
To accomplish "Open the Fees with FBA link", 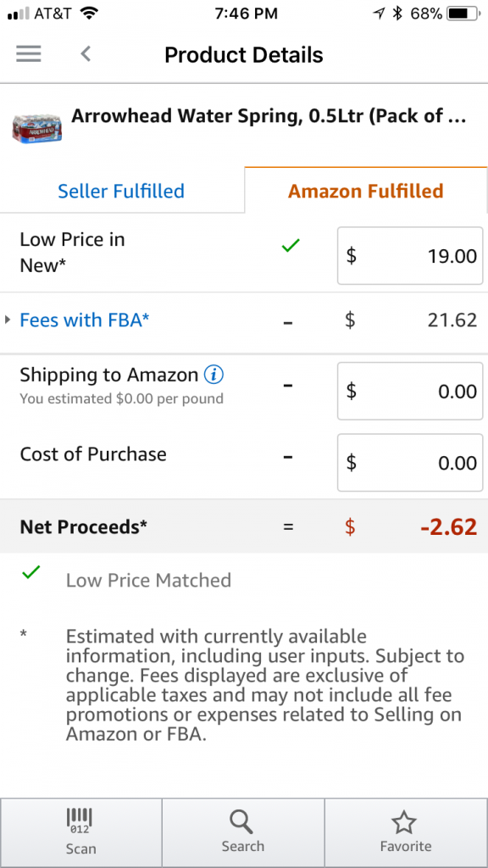I will pyautogui.click(x=85, y=320).
